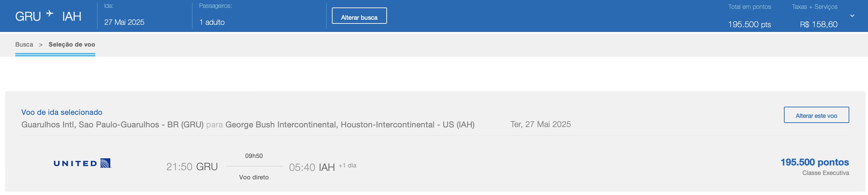Click the airplane icon between GRU and IAH
The width and height of the screenshot is (868, 195).
pyautogui.click(x=50, y=13)
